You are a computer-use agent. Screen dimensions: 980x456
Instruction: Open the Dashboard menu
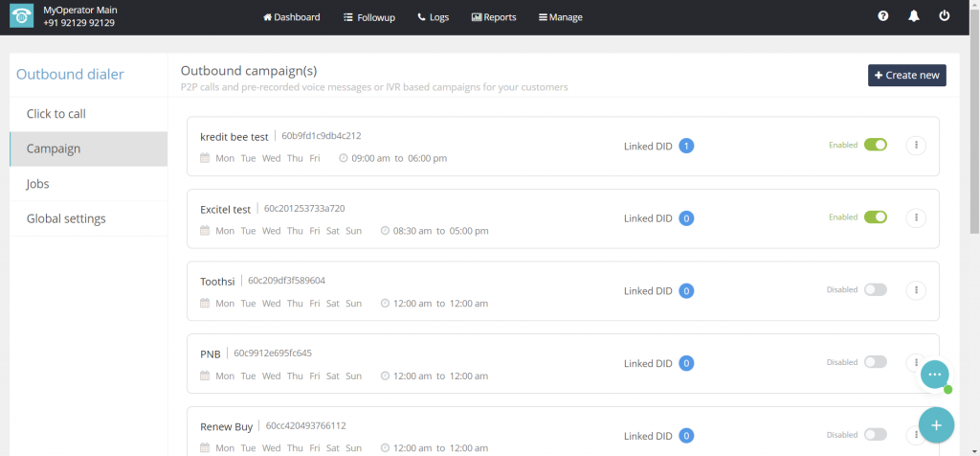292,17
